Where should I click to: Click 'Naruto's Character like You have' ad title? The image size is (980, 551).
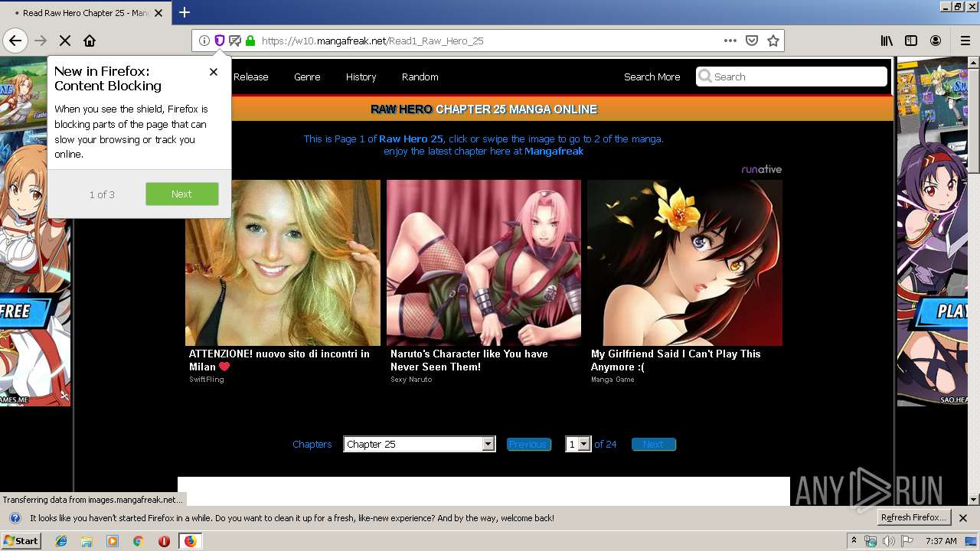pyautogui.click(x=469, y=360)
